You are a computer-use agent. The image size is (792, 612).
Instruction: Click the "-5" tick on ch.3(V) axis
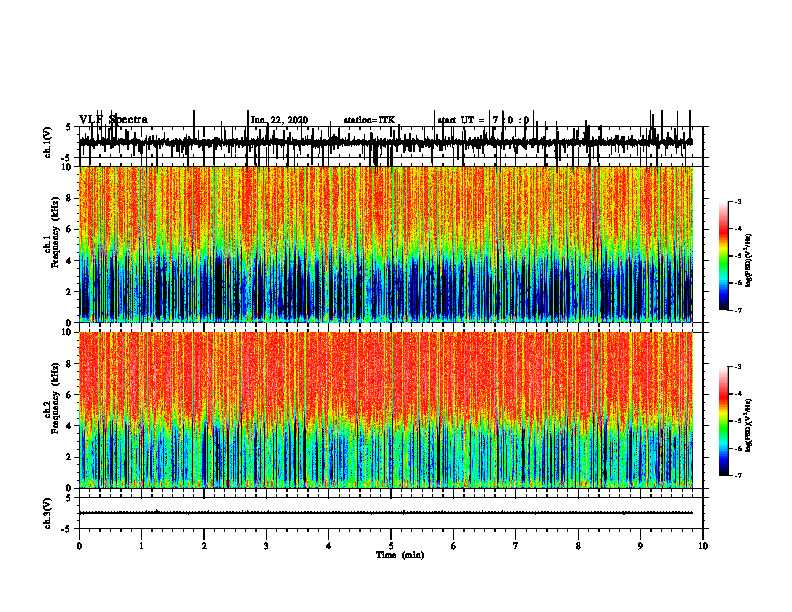67,529
